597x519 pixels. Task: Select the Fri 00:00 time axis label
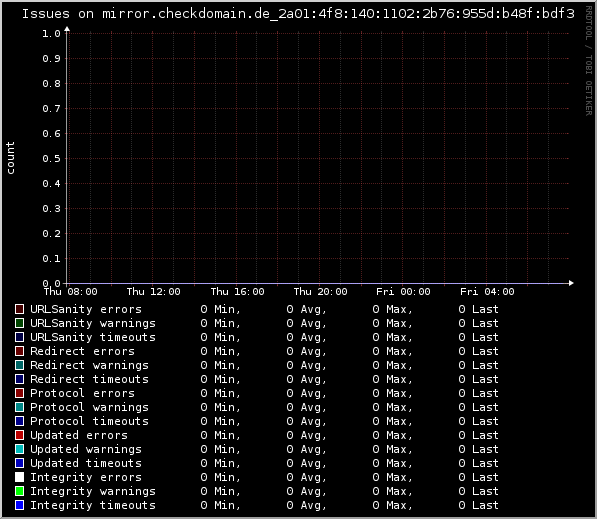(x=403, y=292)
